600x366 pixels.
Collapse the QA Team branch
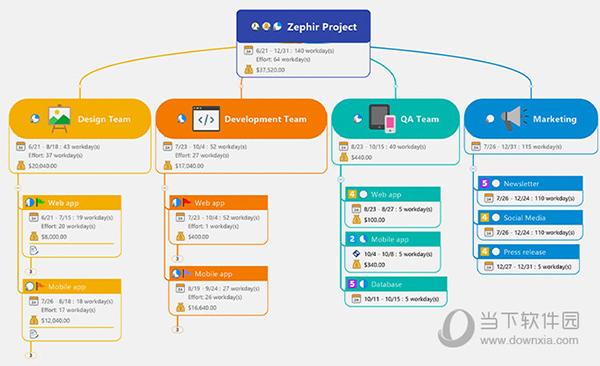(x=341, y=179)
